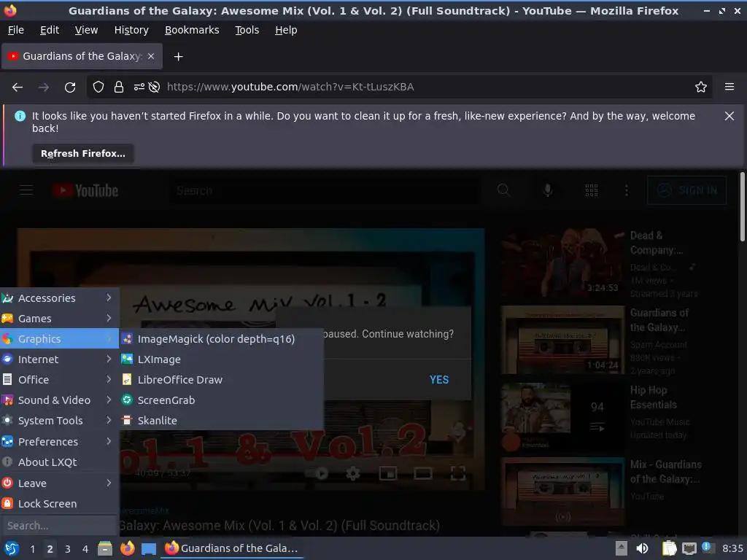Select the Guardians of the Gala... taskbar entry
Viewport: 747px width, 560px height.
[232, 548]
